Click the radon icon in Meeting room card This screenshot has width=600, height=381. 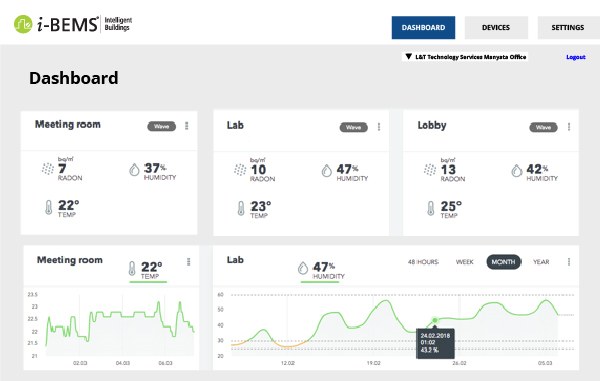(48, 169)
